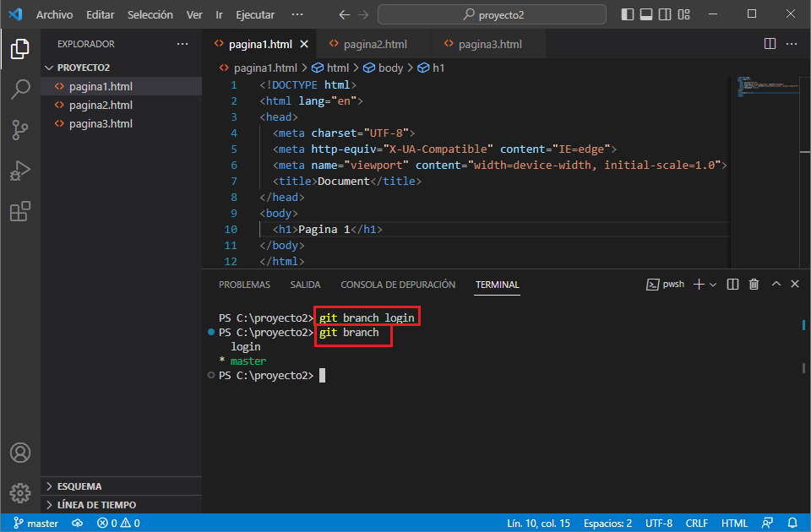Collapse the PROYECTO2 folder section
811x532 pixels.
tap(121, 68)
